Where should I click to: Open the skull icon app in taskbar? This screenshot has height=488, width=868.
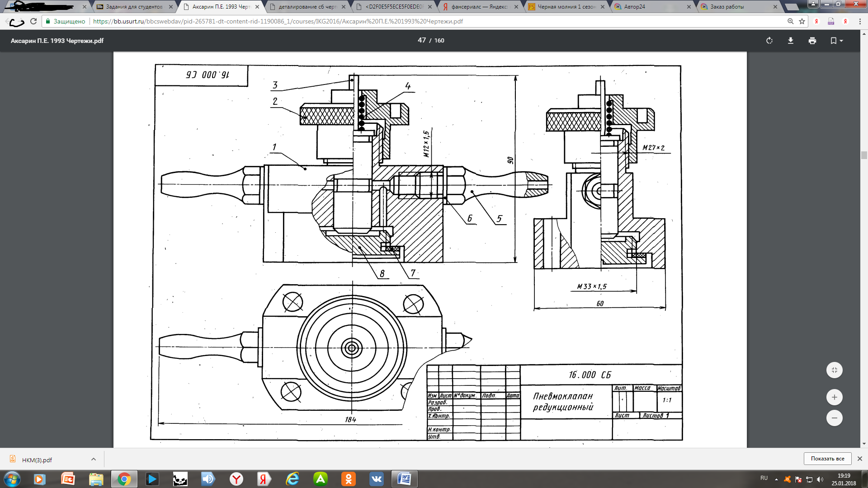180,479
